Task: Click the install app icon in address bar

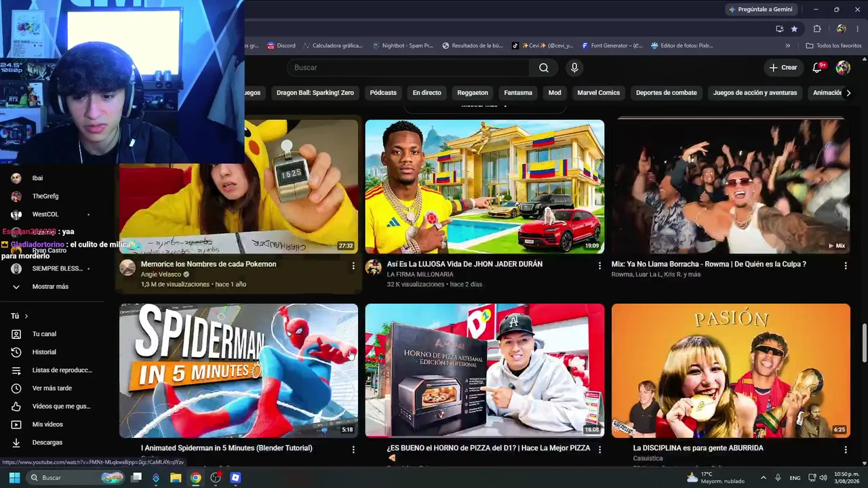Action: (779, 28)
